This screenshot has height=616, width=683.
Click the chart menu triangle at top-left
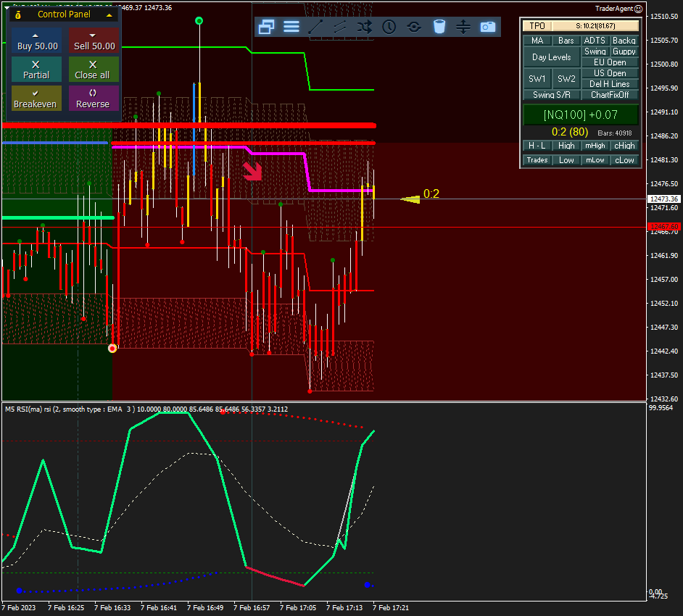click(x=7, y=8)
